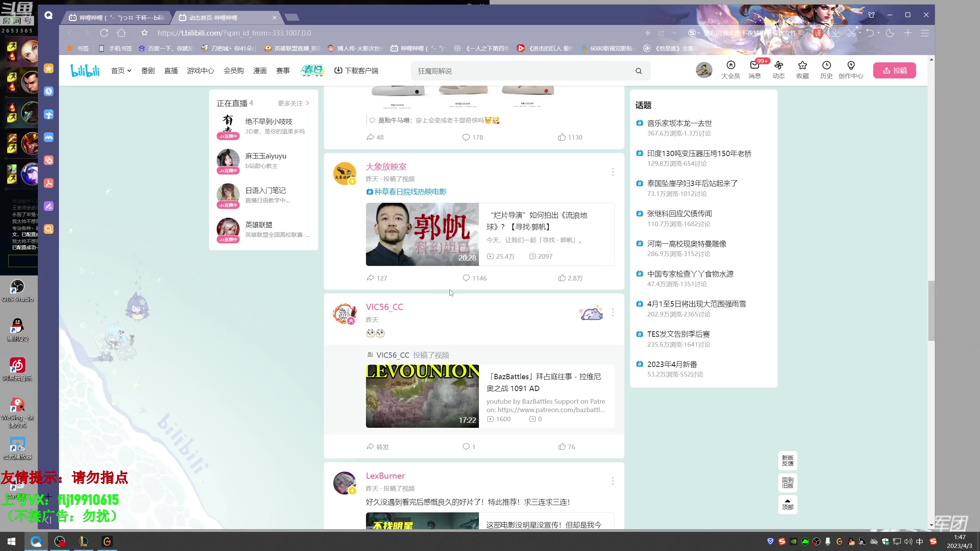Go to browser home page icon

tap(121, 33)
